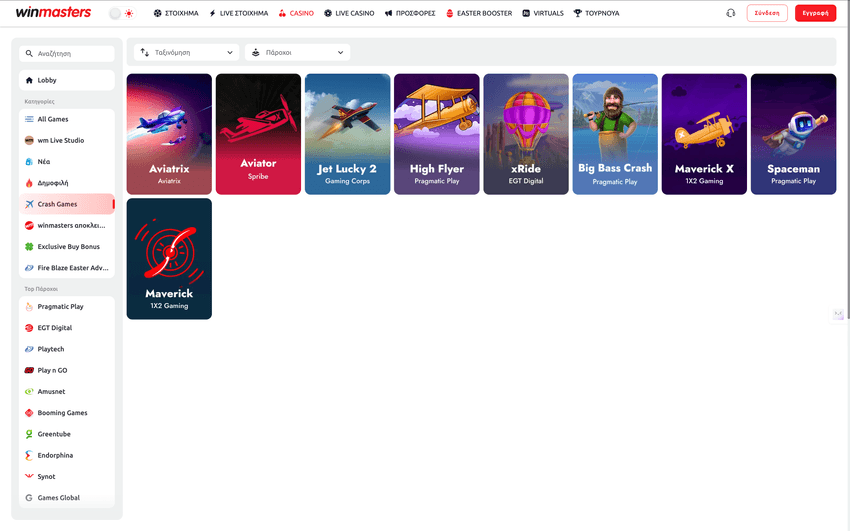Click the Synot provider icon
The height and width of the screenshot is (531, 850).
pos(29,476)
